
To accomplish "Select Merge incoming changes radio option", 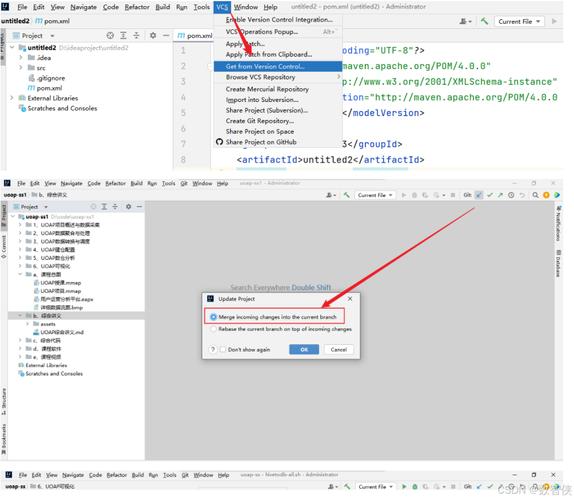I will point(213,317).
